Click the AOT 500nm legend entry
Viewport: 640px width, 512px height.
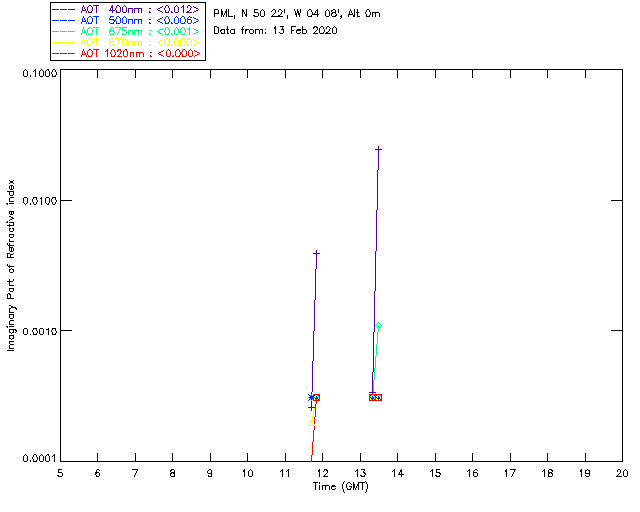(126, 20)
